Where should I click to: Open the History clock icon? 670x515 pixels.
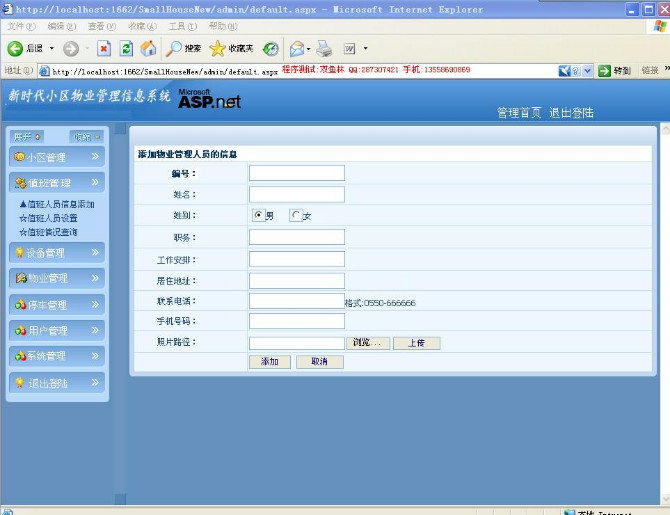pyautogui.click(x=270, y=49)
